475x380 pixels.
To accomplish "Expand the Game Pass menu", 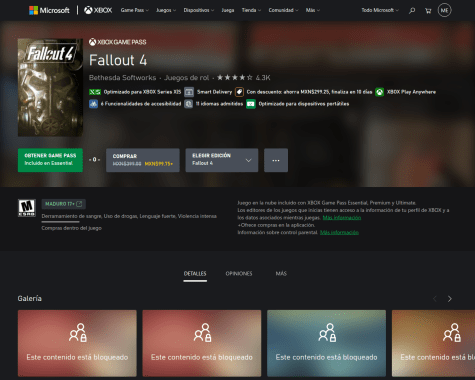I will pyautogui.click(x=135, y=10).
